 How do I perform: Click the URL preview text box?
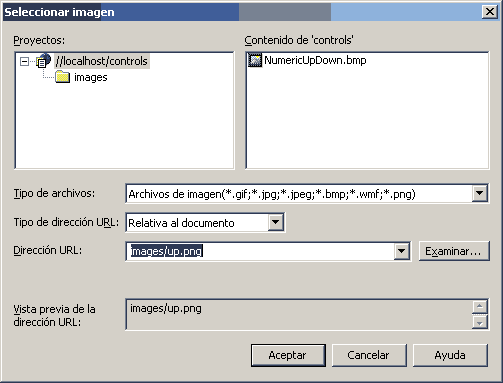(x=299, y=314)
